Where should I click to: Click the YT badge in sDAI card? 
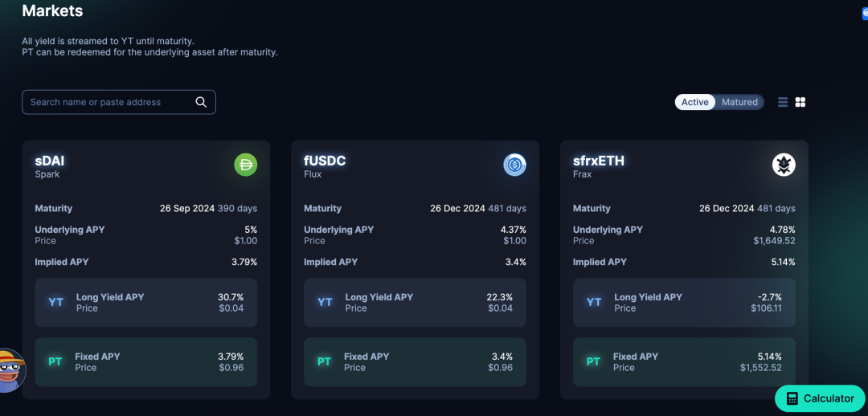(x=55, y=303)
